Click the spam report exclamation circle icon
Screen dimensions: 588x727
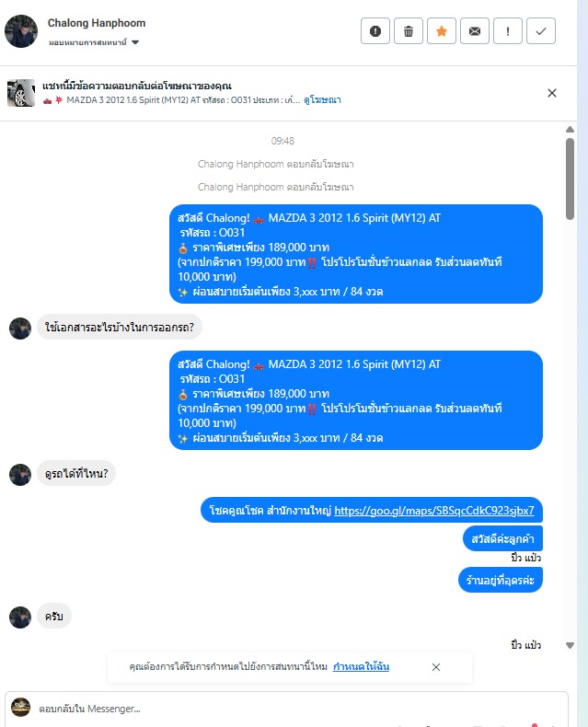coord(375,31)
